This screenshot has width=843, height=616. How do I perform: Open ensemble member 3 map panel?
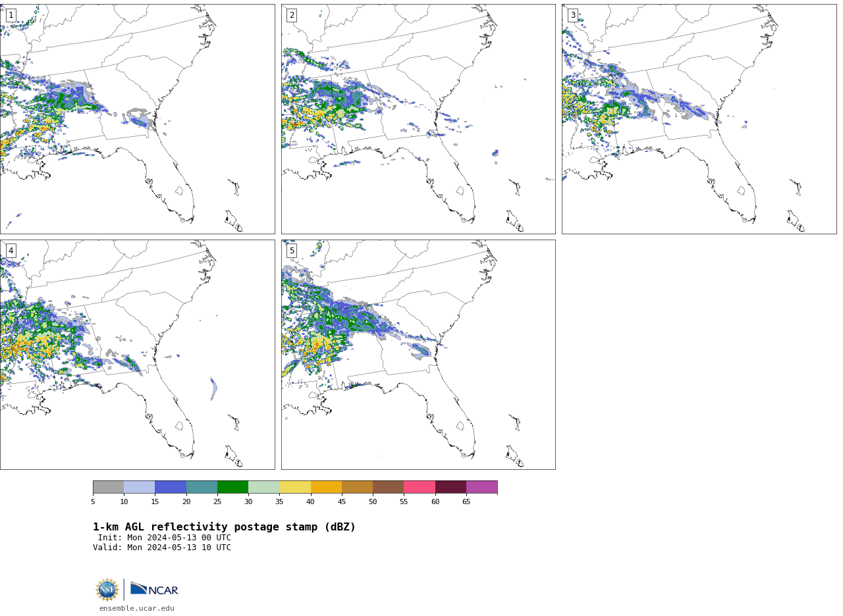699,119
